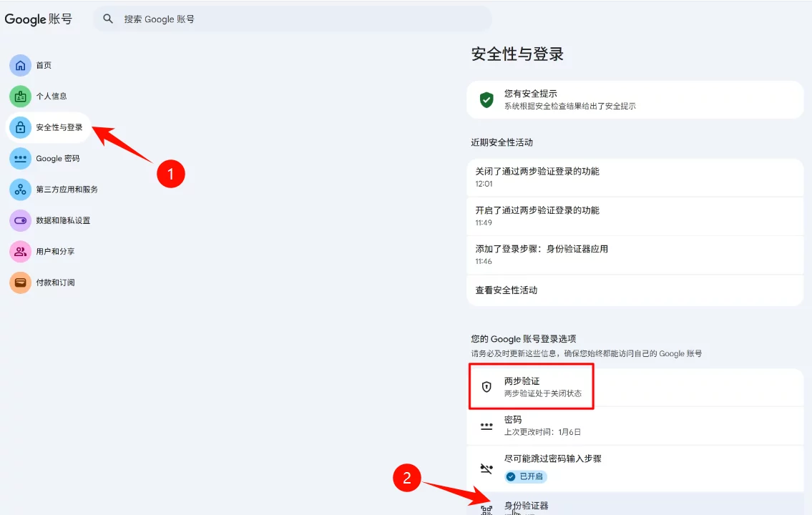Open the Google 账号 header menu
The image size is (812, 515).
(39, 19)
